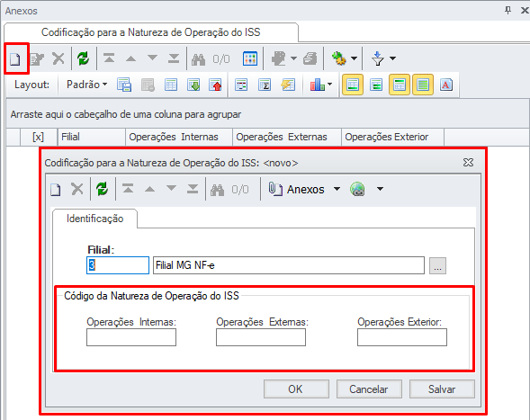The height and width of the screenshot is (420, 530).
Task: Expand the print preview dropdown arrow
Action: pyautogui.click(x=293, y=58)
